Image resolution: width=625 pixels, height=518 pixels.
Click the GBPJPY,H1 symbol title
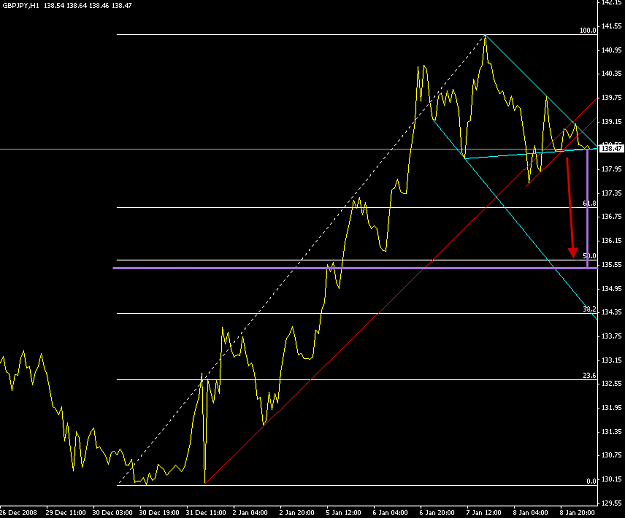point(21,6)
